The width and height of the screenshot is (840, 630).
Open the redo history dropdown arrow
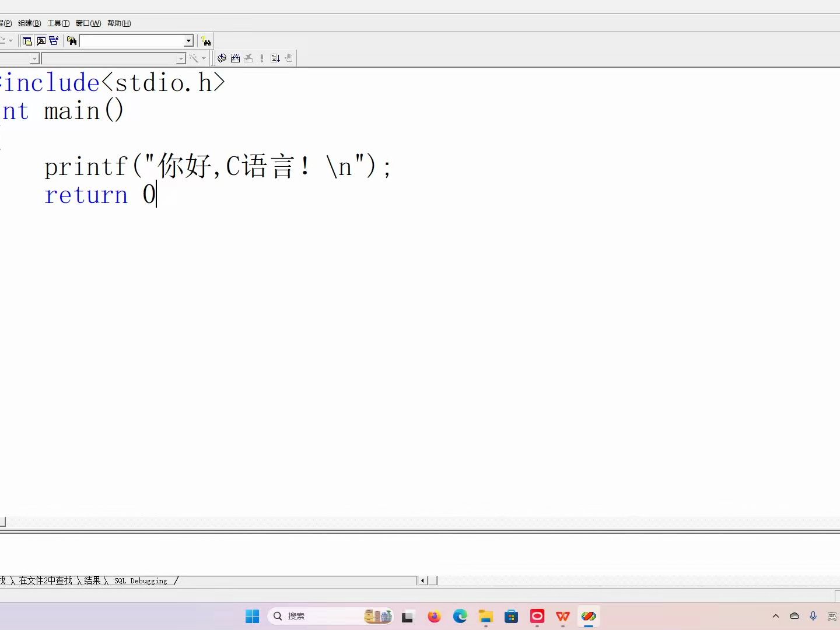10,41
